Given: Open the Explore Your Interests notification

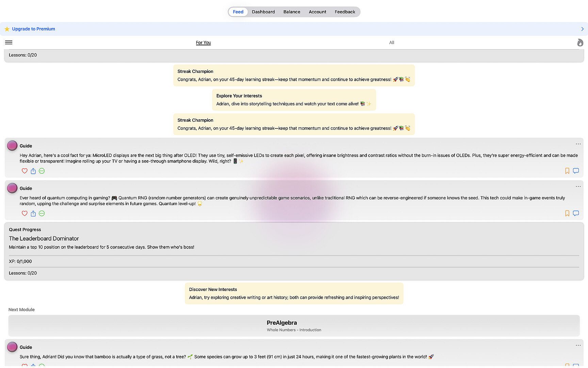Looking at the screenshot, I should pos(294,100).
